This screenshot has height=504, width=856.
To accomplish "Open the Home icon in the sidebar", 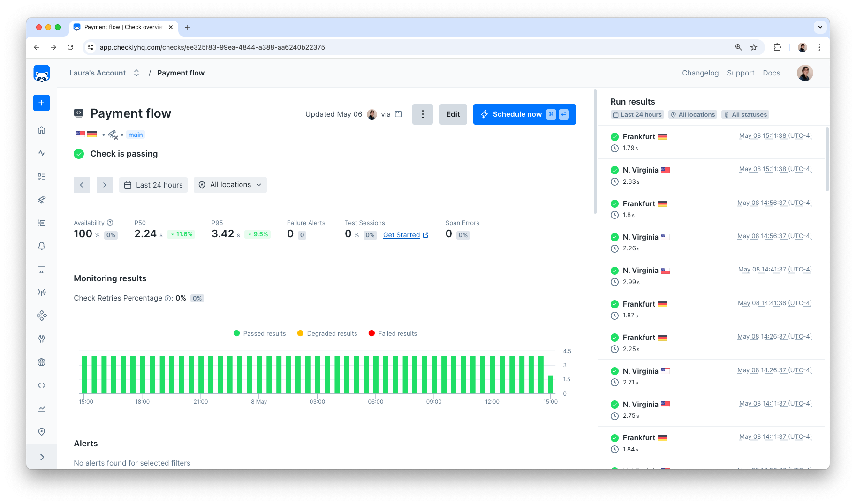I will click(x=41, y=130).
